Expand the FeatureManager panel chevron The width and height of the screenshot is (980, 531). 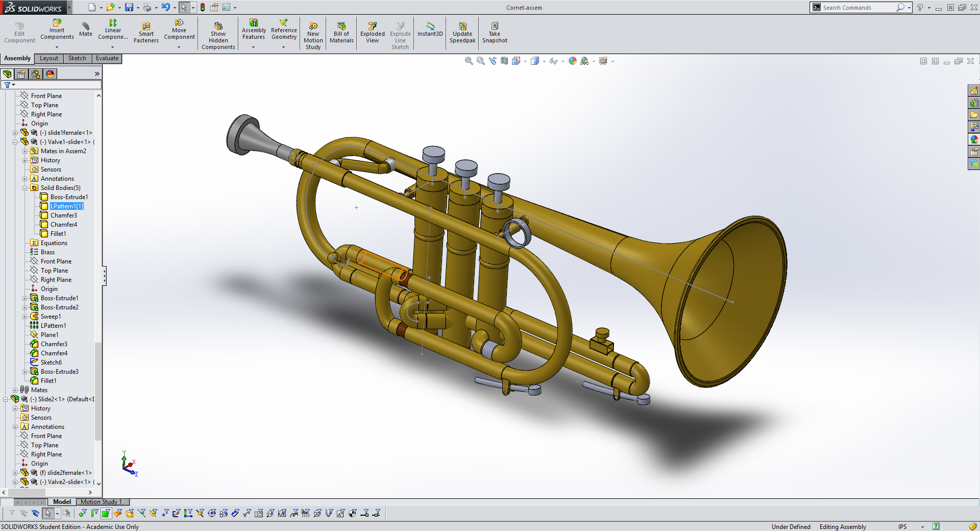pos(97,74)
